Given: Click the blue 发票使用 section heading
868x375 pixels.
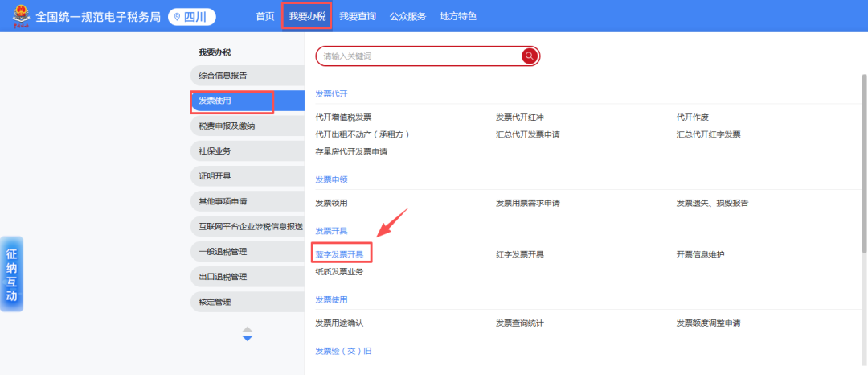Looking at the screenshot, I should [331, 299].
